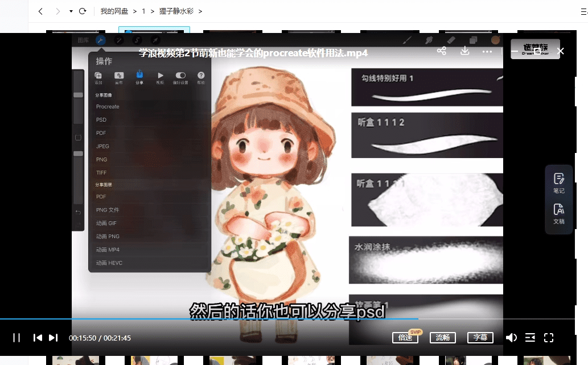Switch to 偏好设置 tab in 操作 panel
Screen dimensions: 588x365
click(180, 77)
